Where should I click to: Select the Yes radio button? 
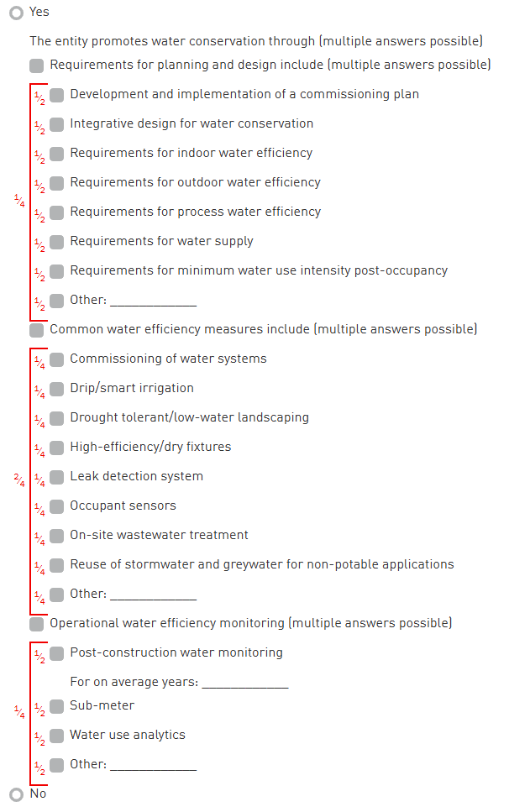16,13
